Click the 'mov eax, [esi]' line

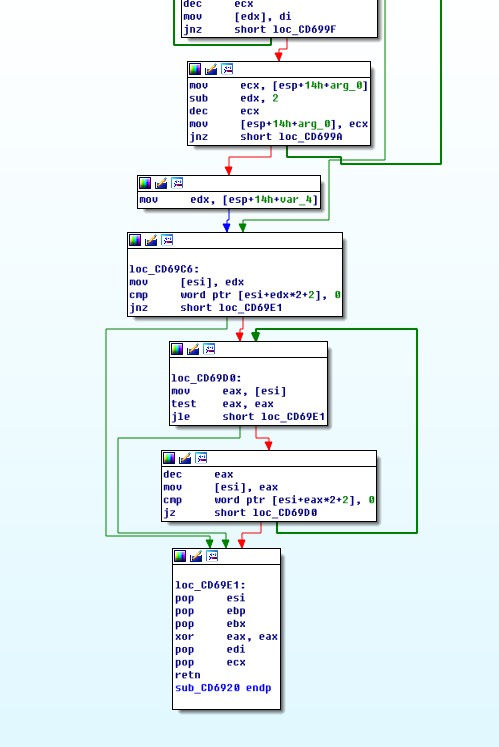coord(229,391)
